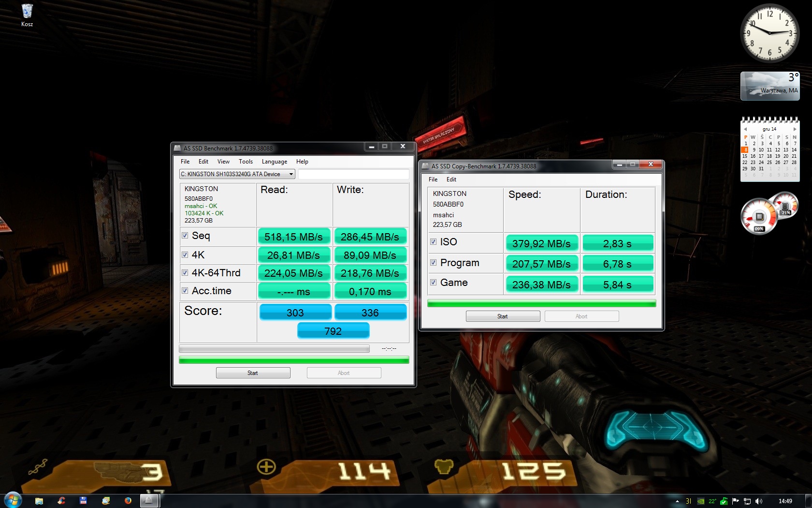Click the yellow 31 temperature tray icon
Viewport: 812px width, 508px height.
point(689,501)
